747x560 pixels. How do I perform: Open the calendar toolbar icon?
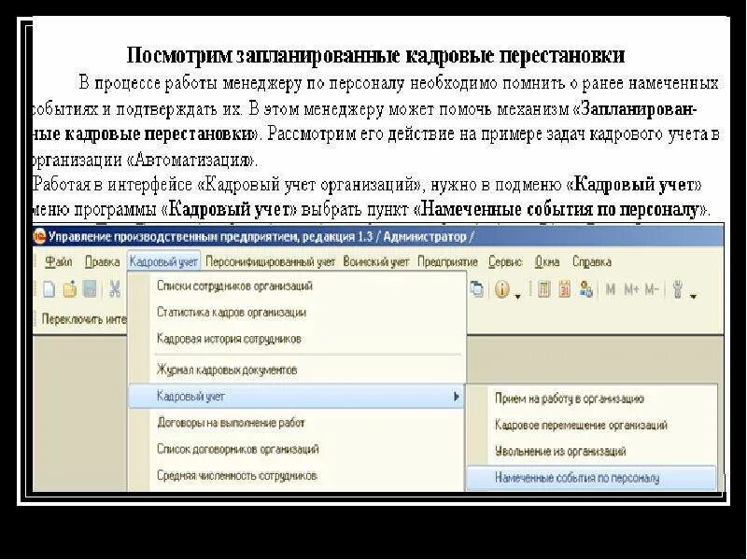(x=565, y=289)
